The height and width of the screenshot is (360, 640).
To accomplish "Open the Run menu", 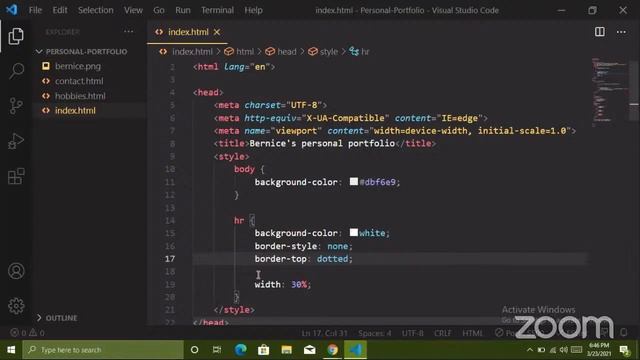I will pos(182,10).
